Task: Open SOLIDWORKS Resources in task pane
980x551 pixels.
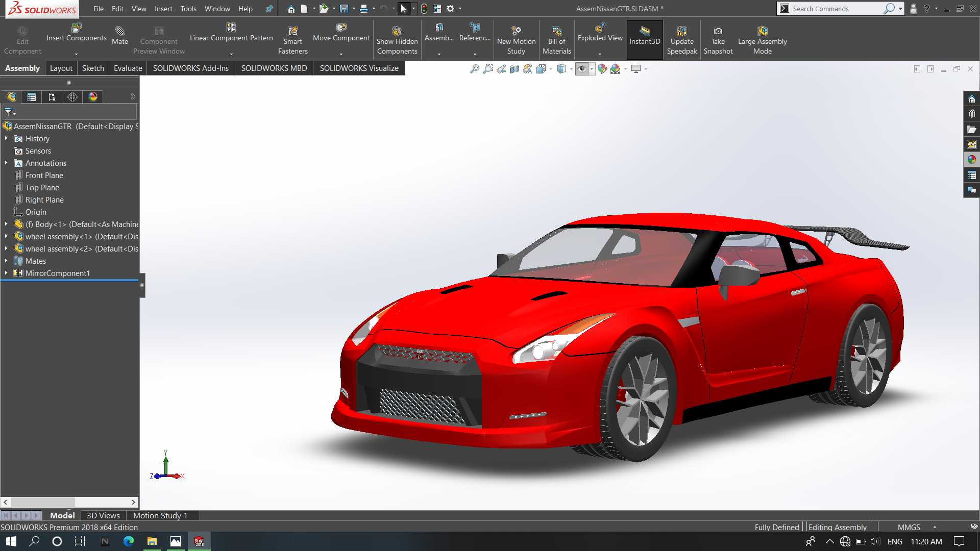Action: coord(971,99)
